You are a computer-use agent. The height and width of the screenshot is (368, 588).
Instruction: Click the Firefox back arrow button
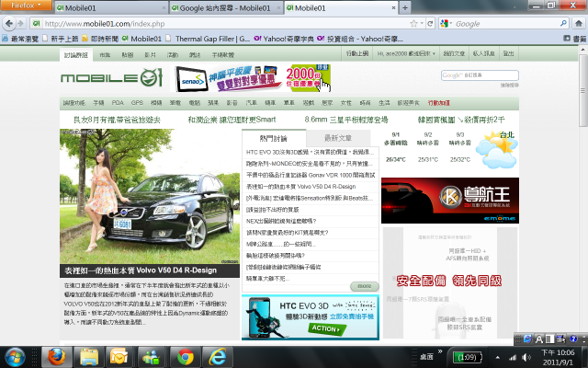(x=9, y=23)
